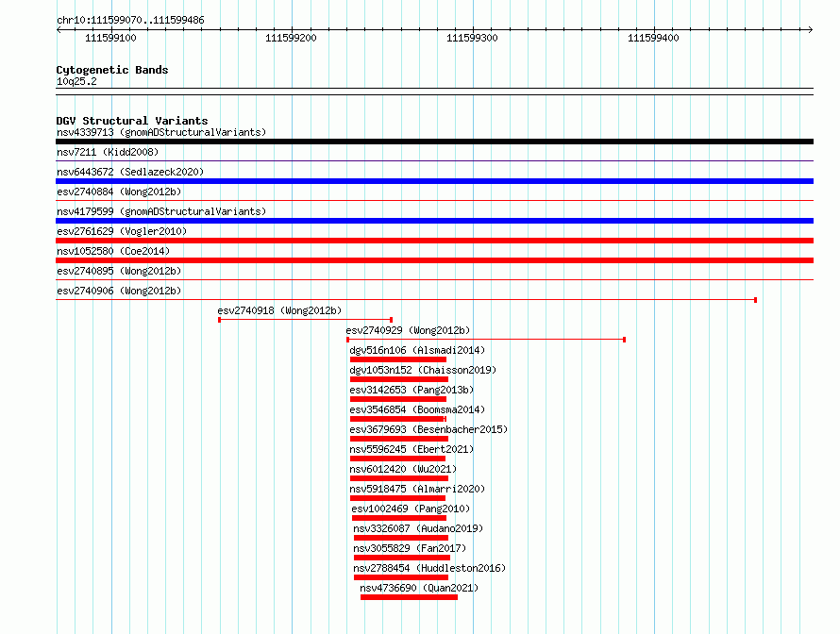Select the blue nsv4179599 variant bar
Screen dimensions: 840x634
pyautogui.click(x=434, y=221)
